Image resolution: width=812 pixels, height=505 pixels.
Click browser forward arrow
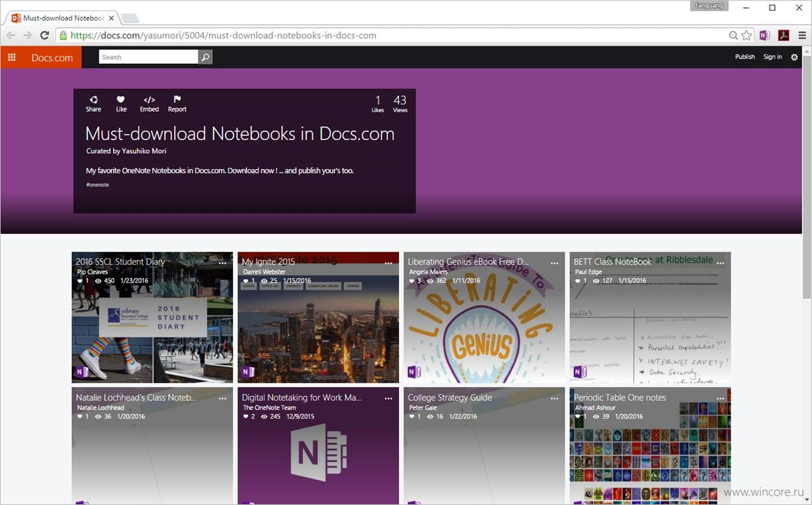(x=28, y=36)
